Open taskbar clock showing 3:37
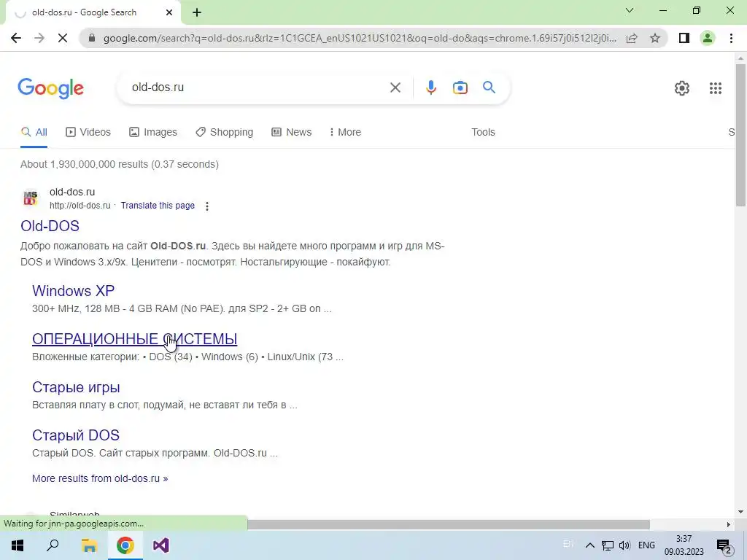This screenshot has width=747, height=560. tap(684, 545)
